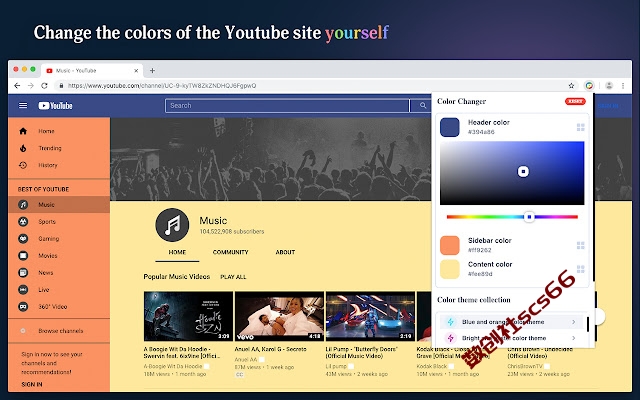Image resolution: width=640 pixels, height=400 pixels.
Task: Click the Trending flame icon
Action: pyautogui.click(x=23, y=148)
